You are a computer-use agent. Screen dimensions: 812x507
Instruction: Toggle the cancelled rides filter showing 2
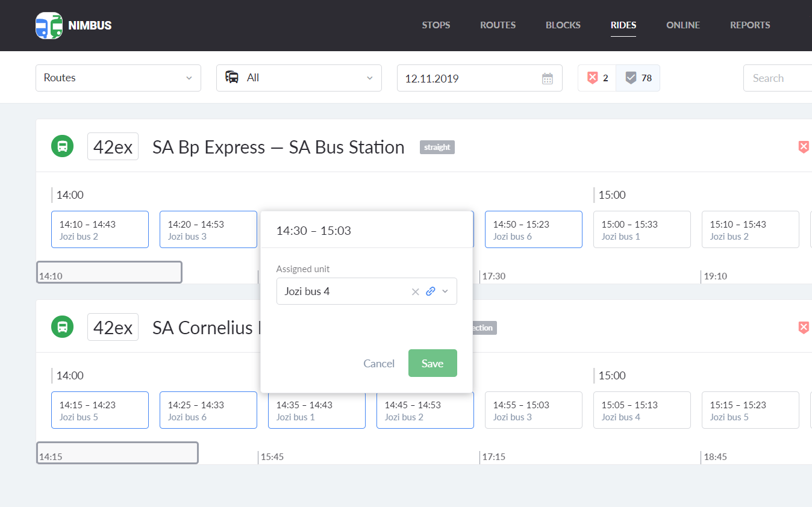tap(597, 78)
